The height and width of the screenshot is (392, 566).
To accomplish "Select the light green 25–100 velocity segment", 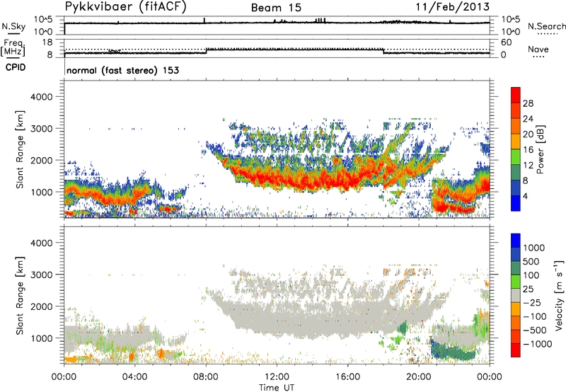I will click(516, 282).
